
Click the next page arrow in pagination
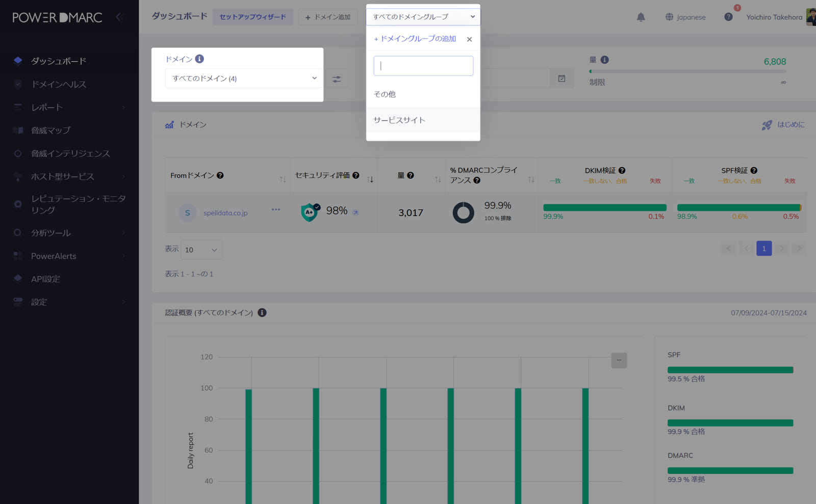[782, 249]
